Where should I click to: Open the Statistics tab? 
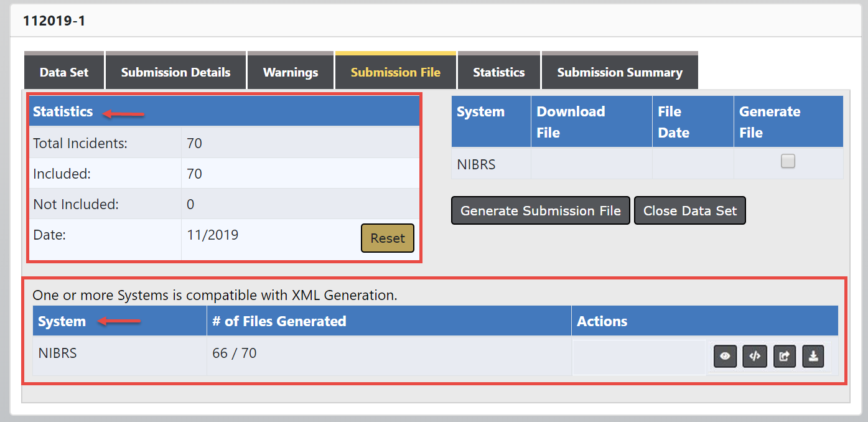(x=498, y=72)
